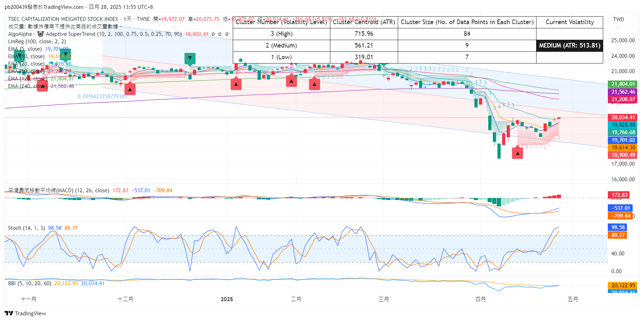
Task: Click the green sell arrow marker before 2025
Action: point(190,59)
